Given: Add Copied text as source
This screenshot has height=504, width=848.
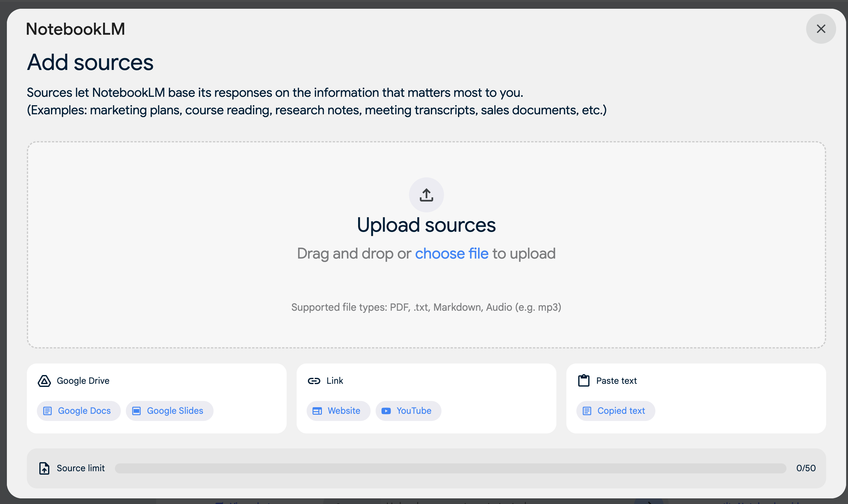Looking at the screenshot, I should (615, 411).
